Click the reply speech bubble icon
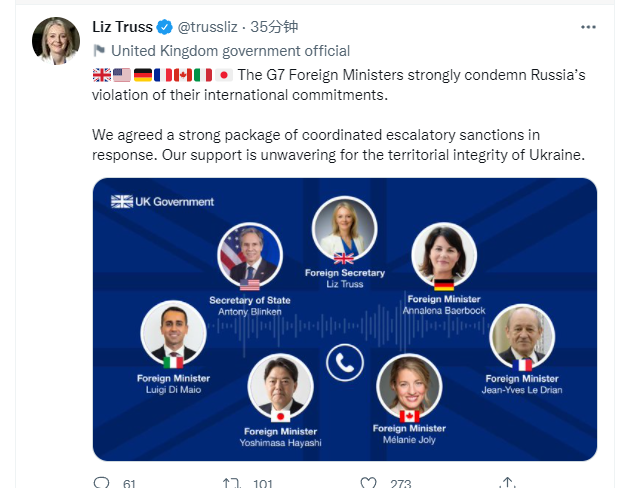The height and width of the screenshot is (488, 628). coord(101,482)
